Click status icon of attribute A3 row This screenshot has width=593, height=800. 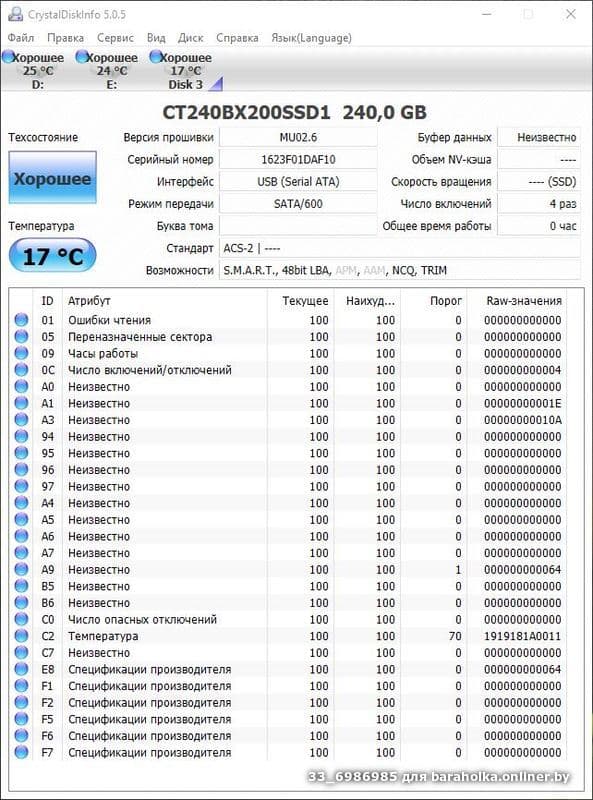click(21, 420)
